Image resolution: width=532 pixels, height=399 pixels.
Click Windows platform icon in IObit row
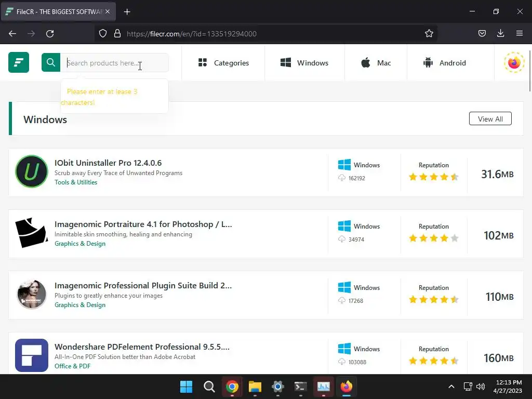[x=344, y=165]
